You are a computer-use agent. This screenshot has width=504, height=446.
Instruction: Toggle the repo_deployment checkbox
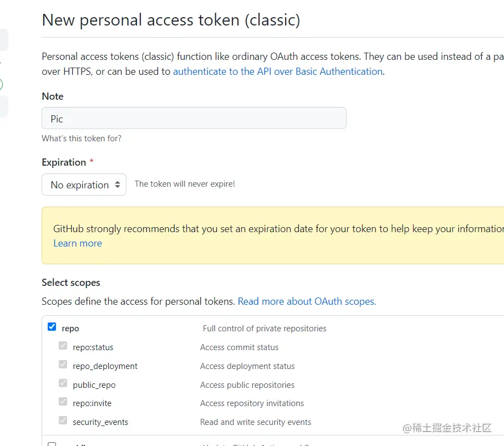pyautogui.click(x=63, y=365)
